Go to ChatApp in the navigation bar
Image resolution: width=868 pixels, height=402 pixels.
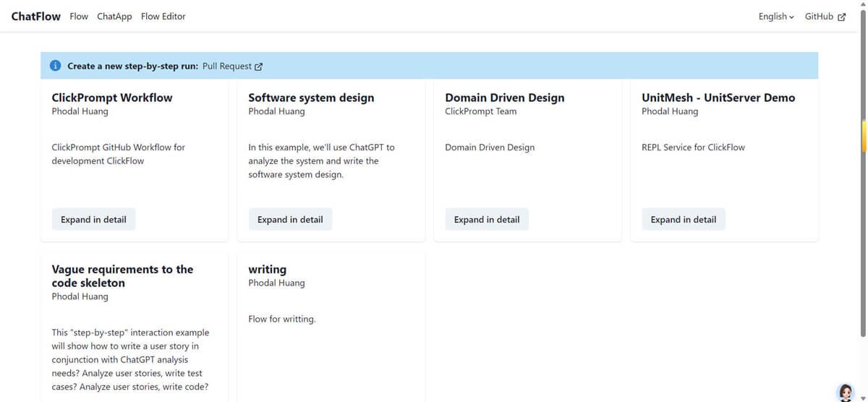pos(114,17)
